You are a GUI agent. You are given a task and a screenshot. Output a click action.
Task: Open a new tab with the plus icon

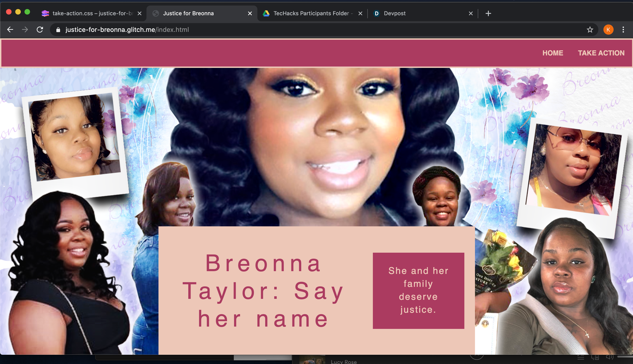tap(488, 13)
